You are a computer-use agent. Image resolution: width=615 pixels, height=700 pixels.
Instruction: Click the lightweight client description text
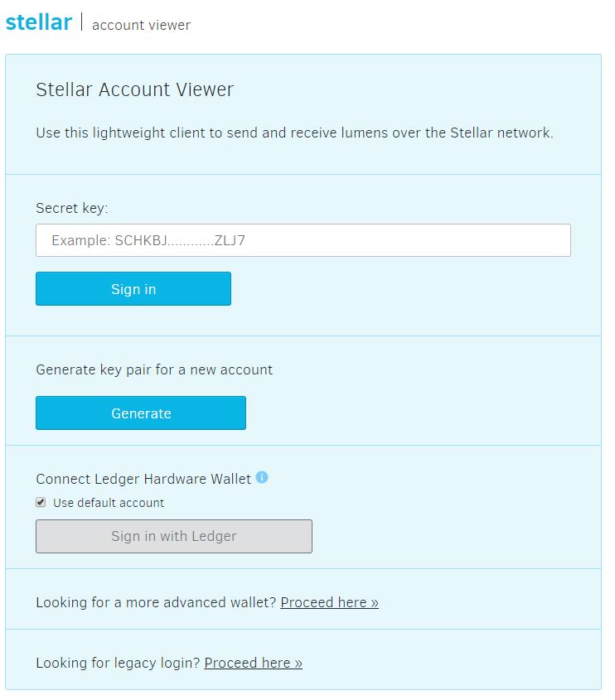(x=294, y=133)
